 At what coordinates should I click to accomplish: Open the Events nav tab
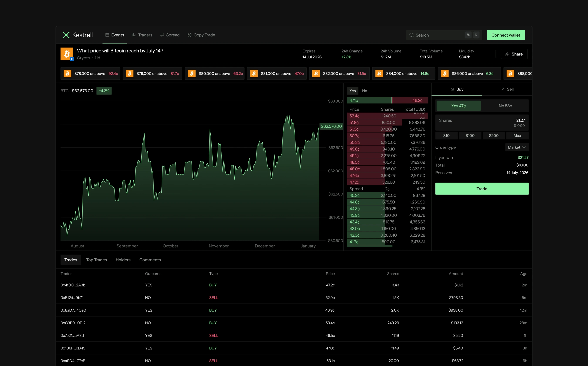coord(115,35)
